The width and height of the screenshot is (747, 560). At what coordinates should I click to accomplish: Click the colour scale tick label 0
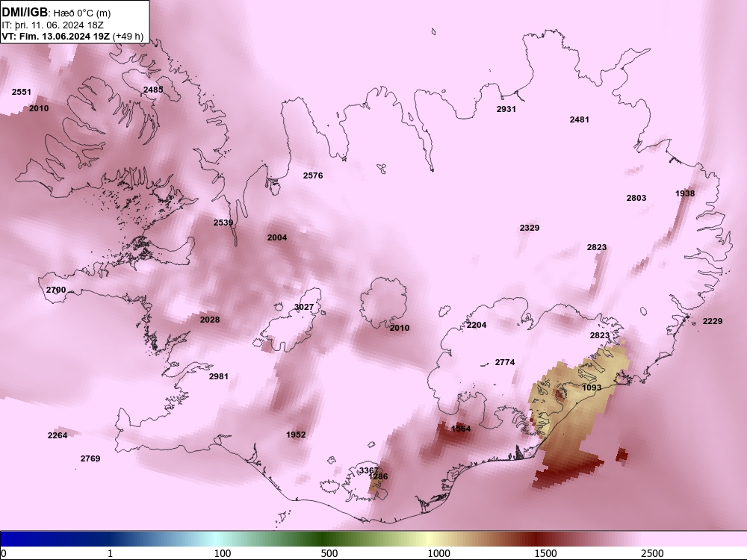tap(4, 553)
